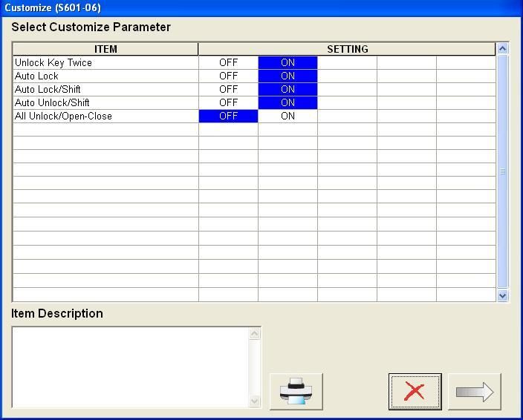
Task: Select OFF for All Unlock/Open-Close
Action: pyautogui.click(x=228, y=117)
